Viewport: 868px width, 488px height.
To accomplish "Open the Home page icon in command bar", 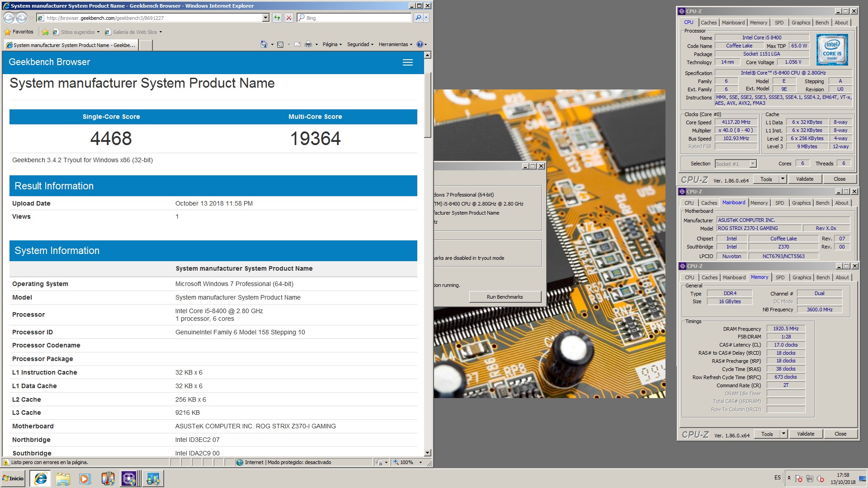I will click(264, 44).
